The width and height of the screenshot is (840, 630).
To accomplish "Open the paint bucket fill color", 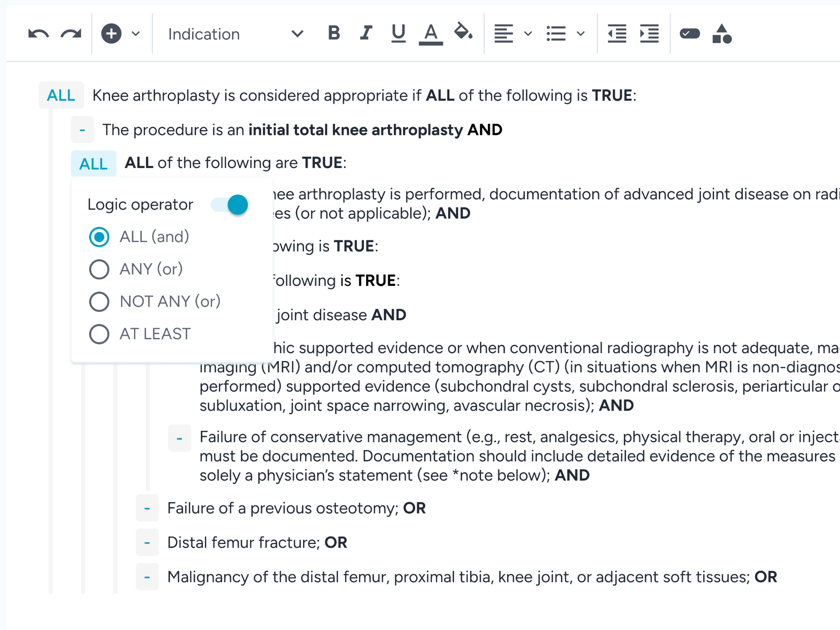I will tap(463, 31).
